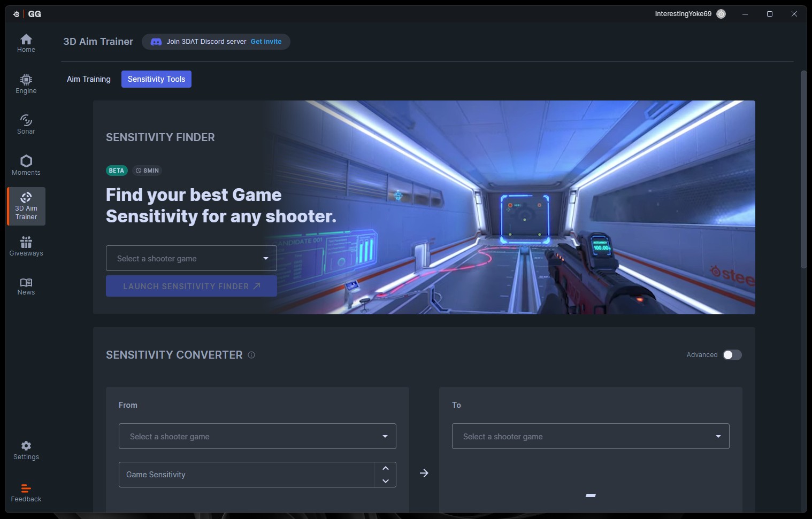This screenshot has width=812, height=519.
Task: Go to Sonar in the sidebar
Action: pyautogui.click(x=26, y=125)
